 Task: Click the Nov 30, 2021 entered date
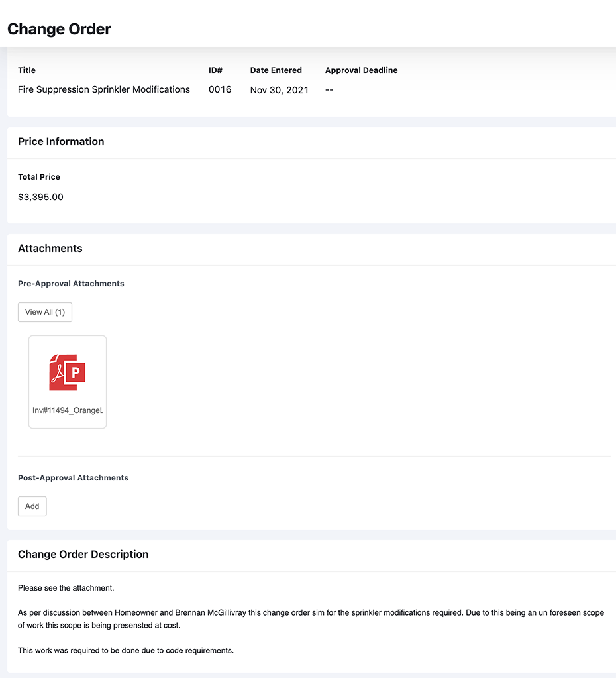point(280,90)
